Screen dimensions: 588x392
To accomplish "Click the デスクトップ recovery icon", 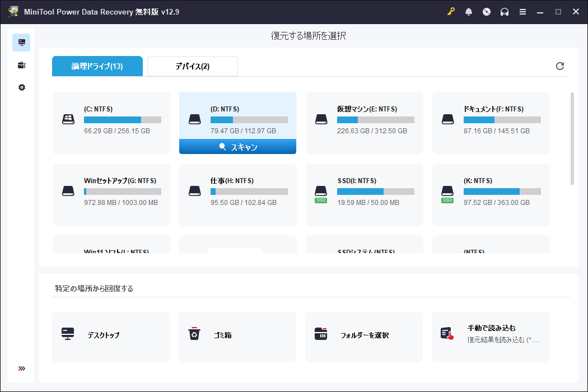I will tap(68, 334).
